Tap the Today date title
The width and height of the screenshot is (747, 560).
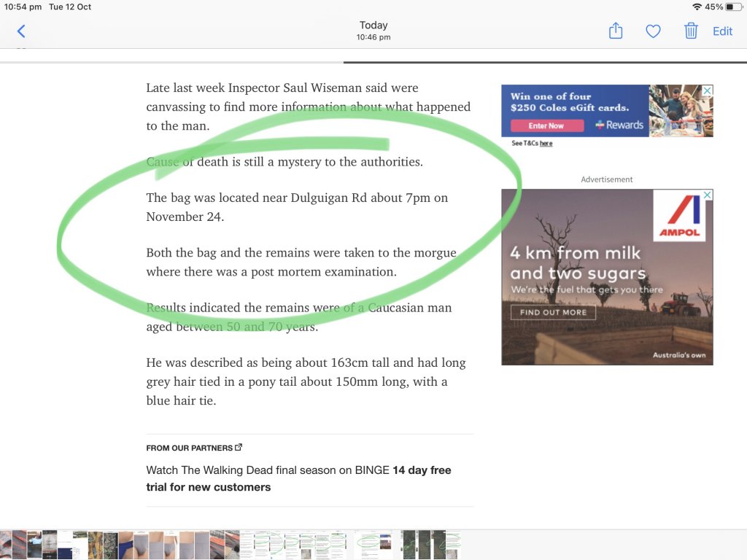point(373,25)
